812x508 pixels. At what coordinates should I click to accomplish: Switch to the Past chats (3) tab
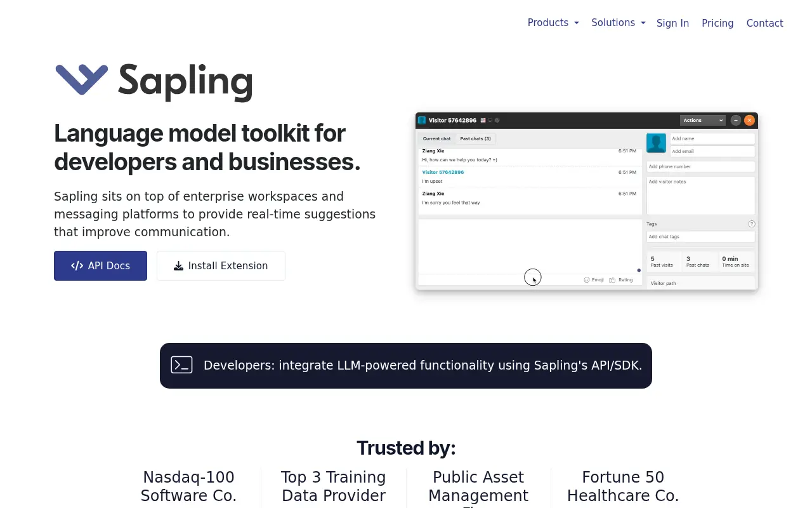[475, 138]
